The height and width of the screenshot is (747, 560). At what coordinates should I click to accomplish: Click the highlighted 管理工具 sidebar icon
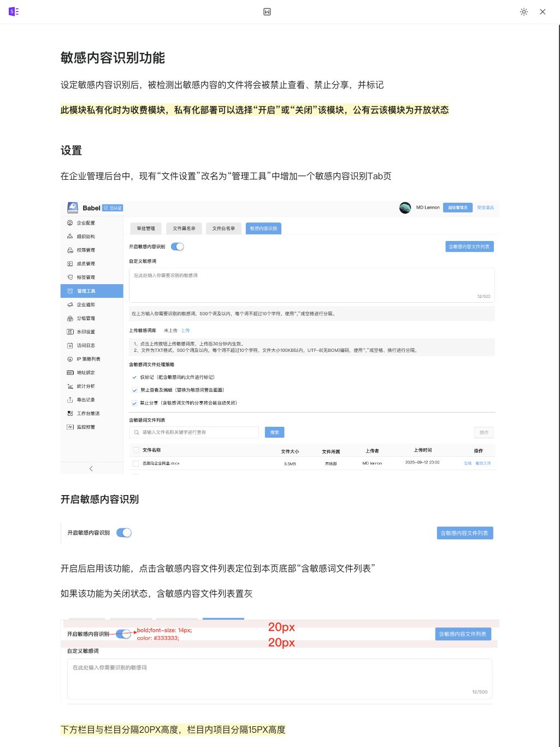click(x=70, y=291)
